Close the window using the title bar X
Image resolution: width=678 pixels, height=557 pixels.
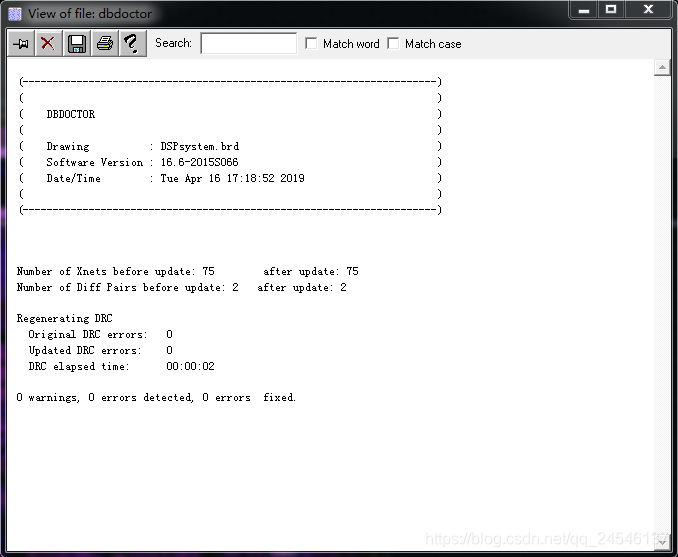650,10
